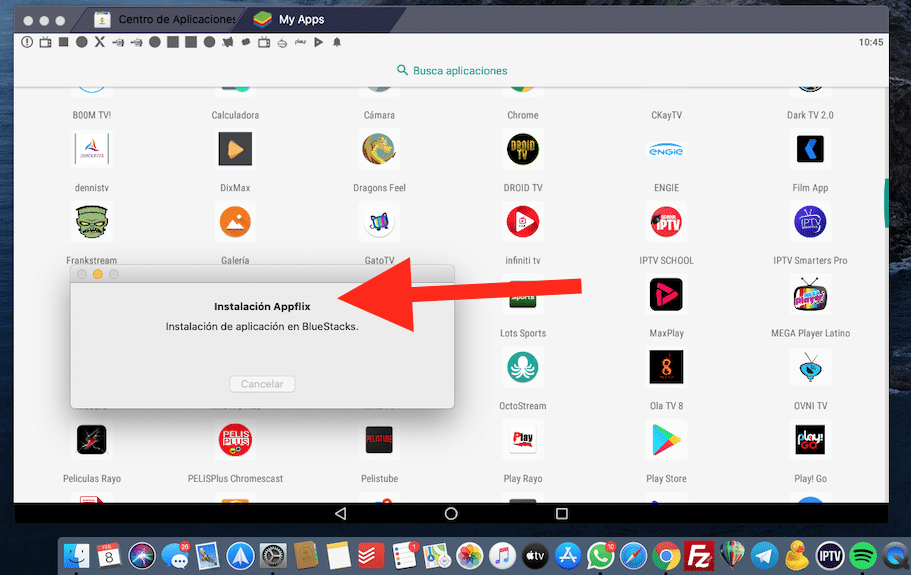The height and width of the screenshot is (575, 911).
Task: Open infiniti tv app
Action: pyautogui.click(x=523, y=222)
